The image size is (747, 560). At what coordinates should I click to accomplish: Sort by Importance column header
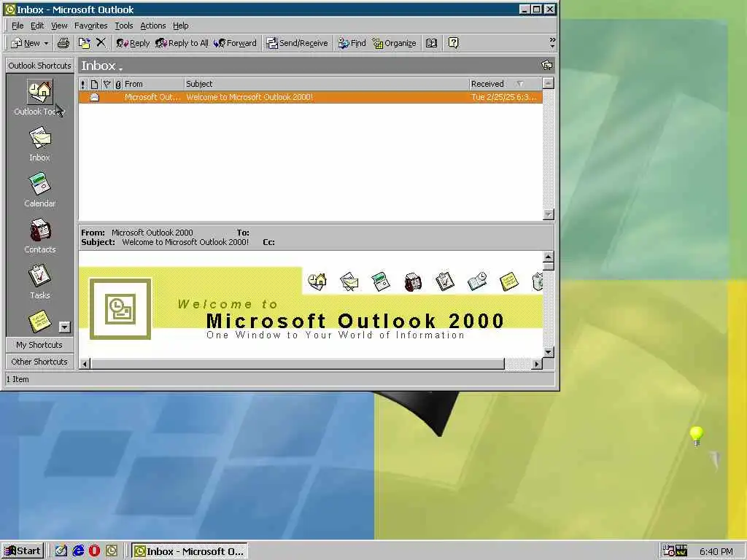[83, 85]
